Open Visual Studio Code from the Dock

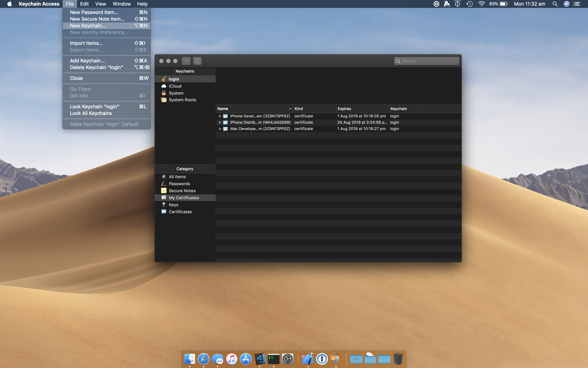[x=260, y=359]
